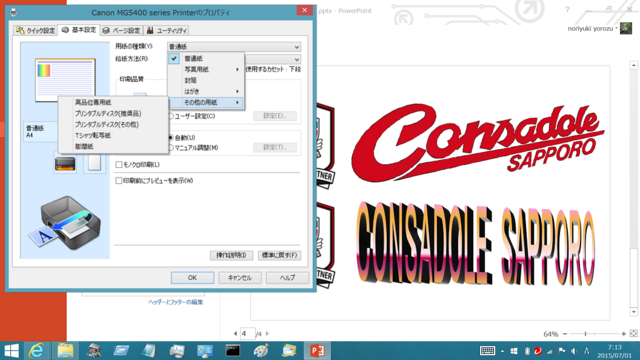Screen dimensions: 640x360
Task: Click the printer illustration with blue arrow
Action: coord(65,223)
